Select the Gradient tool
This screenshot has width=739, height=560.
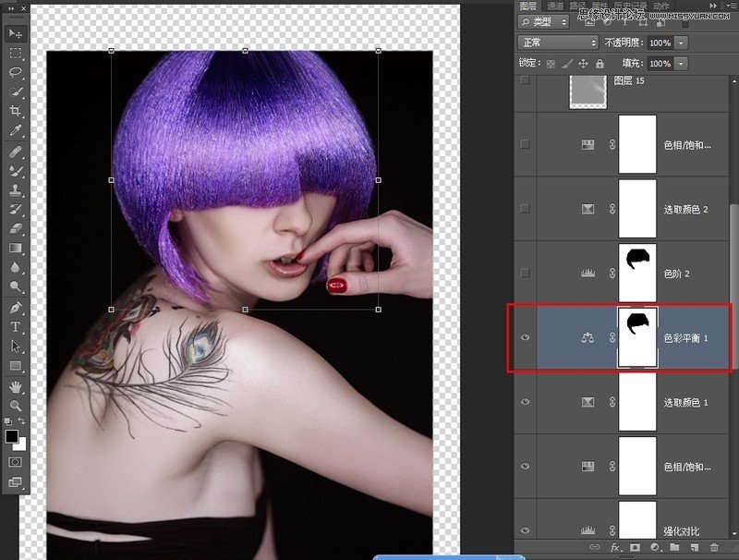coord(13,248)
